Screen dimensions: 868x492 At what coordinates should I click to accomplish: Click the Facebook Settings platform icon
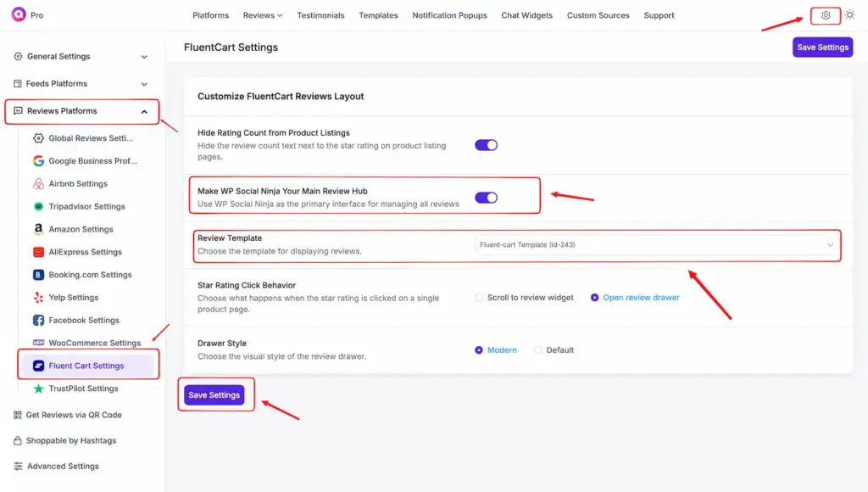(38, 320)
